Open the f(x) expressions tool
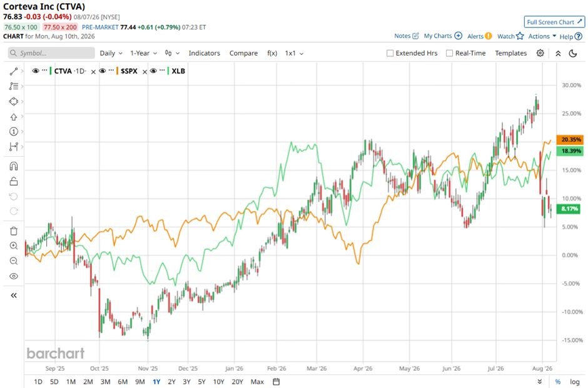588x388 pixels. point(272,53)
